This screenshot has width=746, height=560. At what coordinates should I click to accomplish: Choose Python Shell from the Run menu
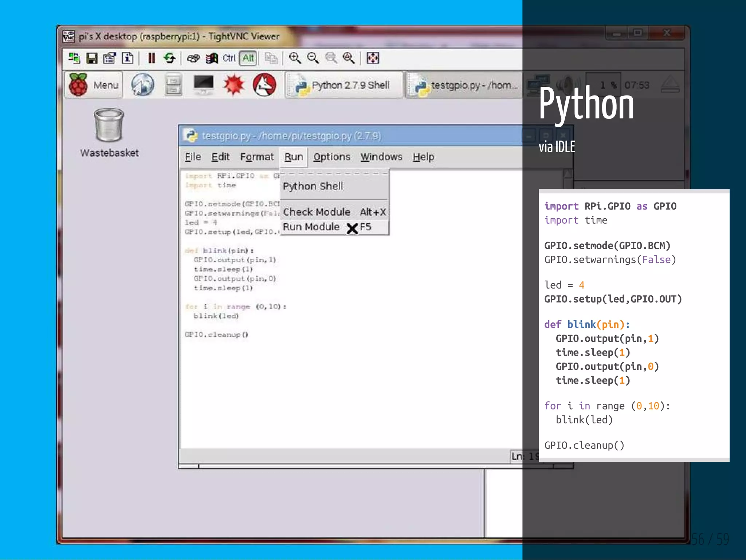334,187
